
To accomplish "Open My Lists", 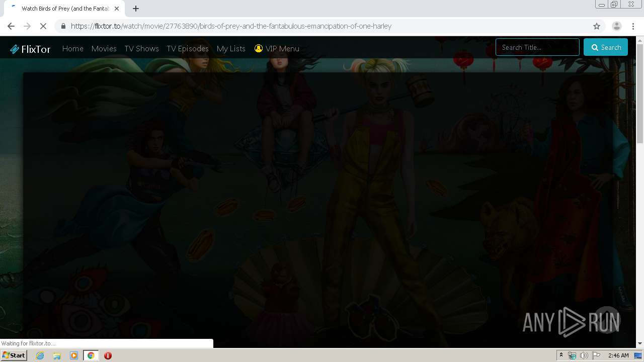I will [x=231, y=48].
